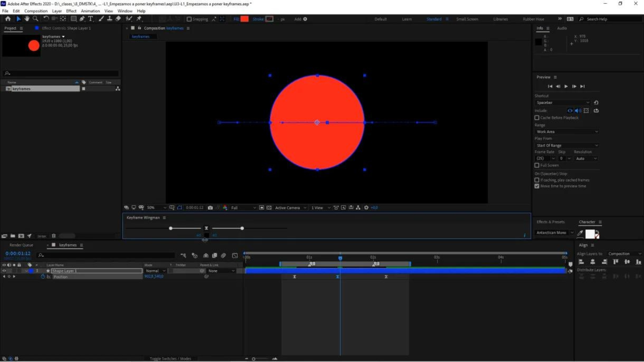Open the Normal blending mode dropdown
The width and height of the screenshot is (644, 362).
pos(155,271)
